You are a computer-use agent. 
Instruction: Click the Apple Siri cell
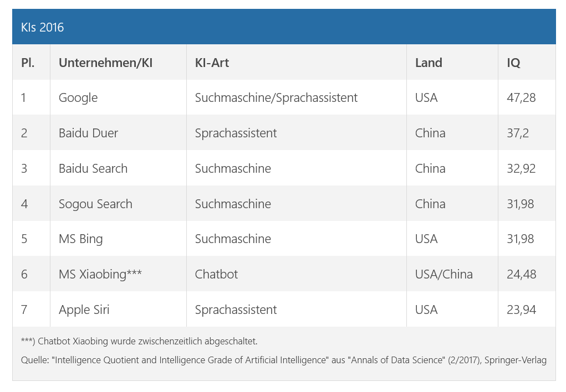pyautogui.click(x=84, y=310)
